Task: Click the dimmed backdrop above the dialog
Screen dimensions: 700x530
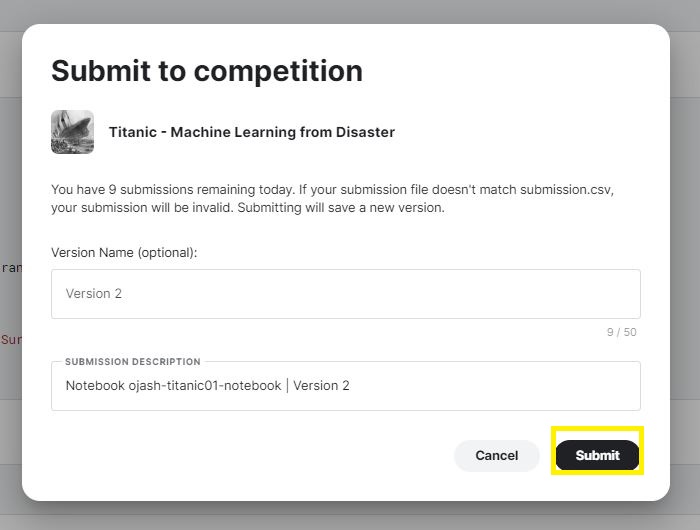Action: pyautogui.click(x=350, y=11)
